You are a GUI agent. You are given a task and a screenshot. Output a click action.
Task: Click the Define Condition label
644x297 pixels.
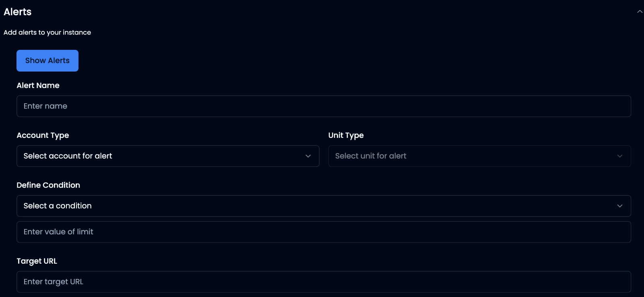pos(48,185)
